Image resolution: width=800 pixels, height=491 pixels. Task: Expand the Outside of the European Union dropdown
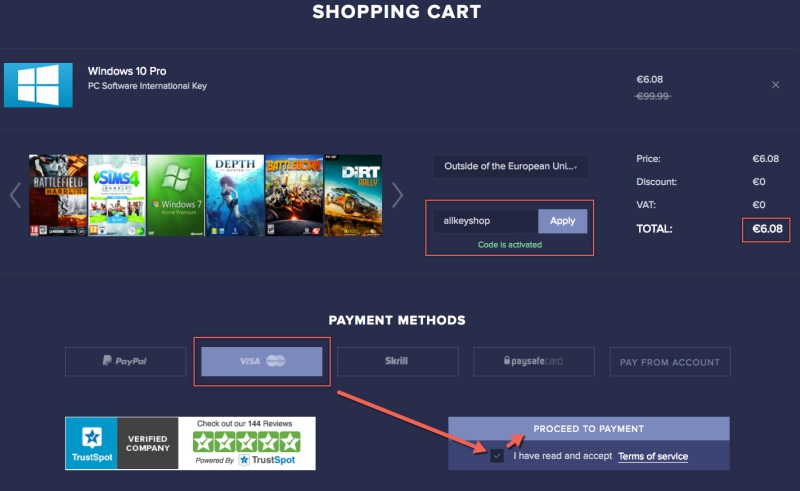click(x=510, y=166)
